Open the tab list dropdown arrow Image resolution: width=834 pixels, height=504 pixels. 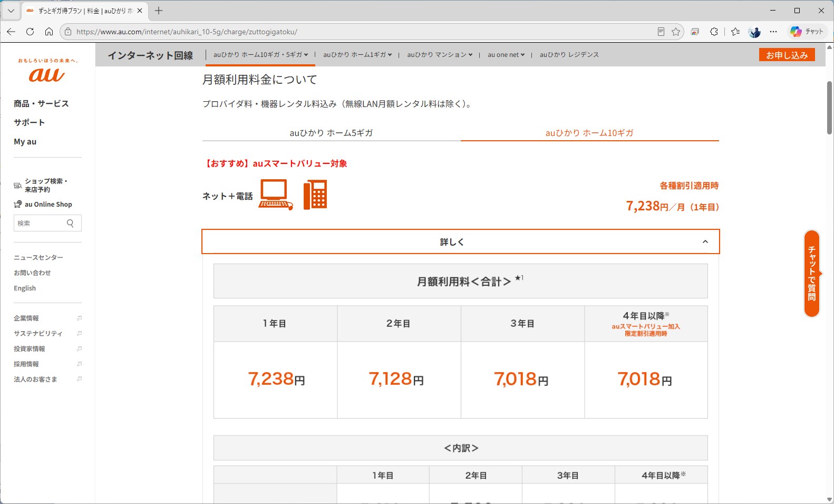[11, 11]
